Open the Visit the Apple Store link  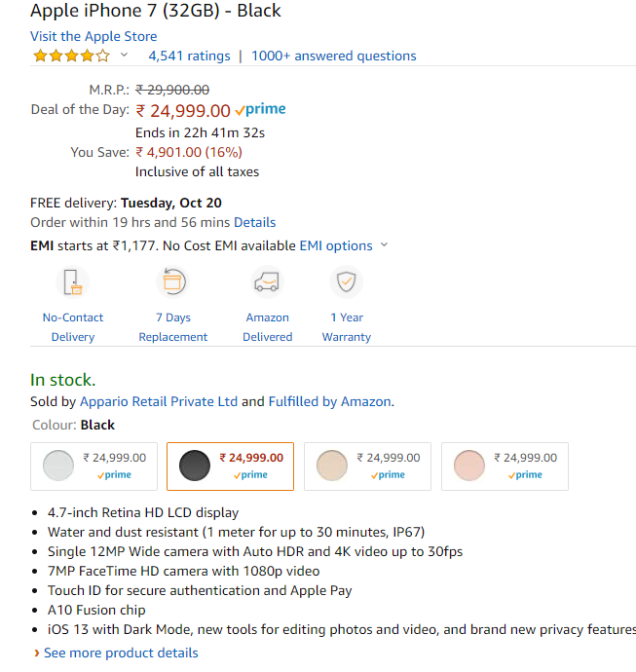94,36
